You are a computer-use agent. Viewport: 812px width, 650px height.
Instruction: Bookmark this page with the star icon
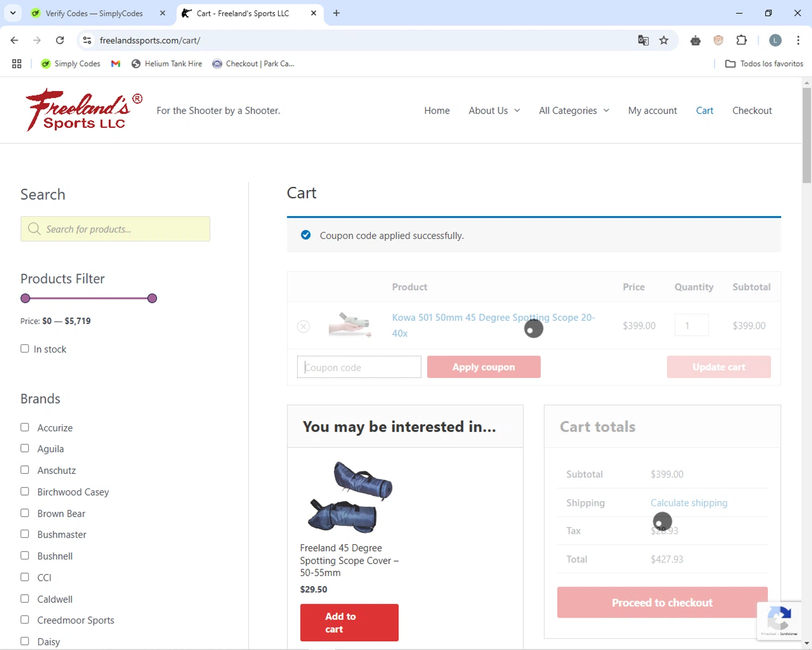point(664,40)
